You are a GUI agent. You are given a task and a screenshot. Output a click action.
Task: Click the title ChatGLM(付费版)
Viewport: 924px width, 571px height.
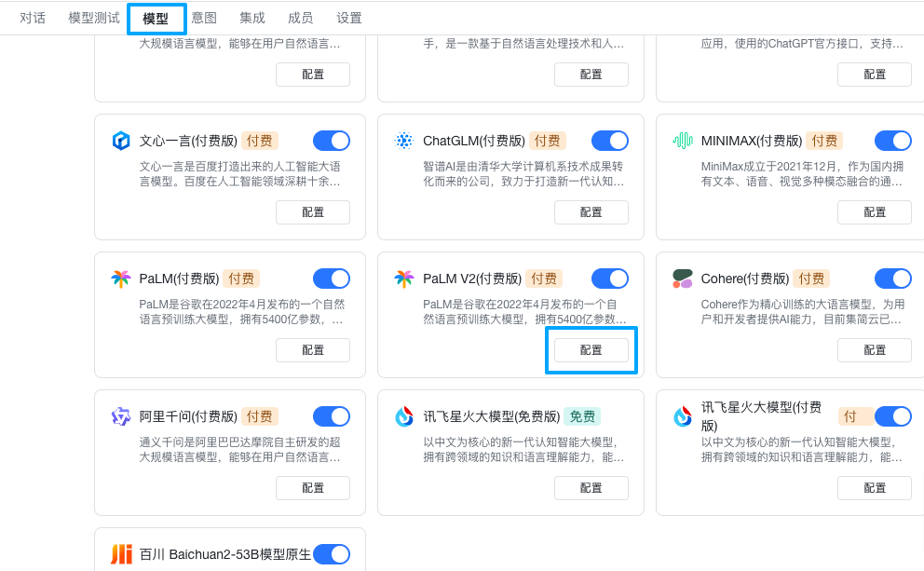(474, 141)
